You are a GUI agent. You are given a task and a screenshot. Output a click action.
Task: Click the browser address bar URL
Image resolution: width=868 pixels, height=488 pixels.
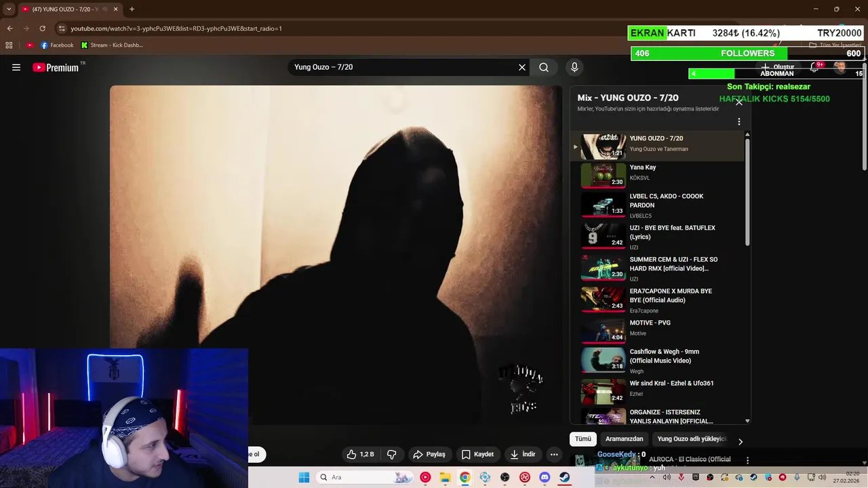(x=176, y=28)
